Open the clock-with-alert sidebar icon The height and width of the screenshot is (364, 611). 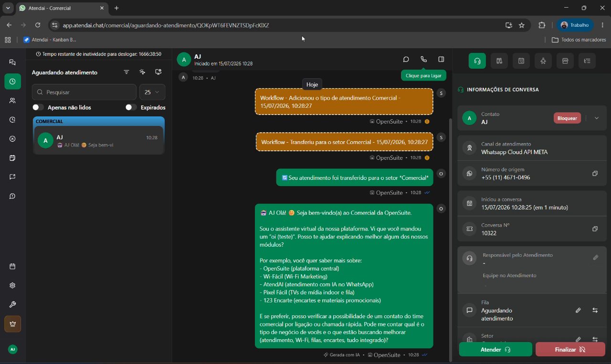[x=12, y=120]
